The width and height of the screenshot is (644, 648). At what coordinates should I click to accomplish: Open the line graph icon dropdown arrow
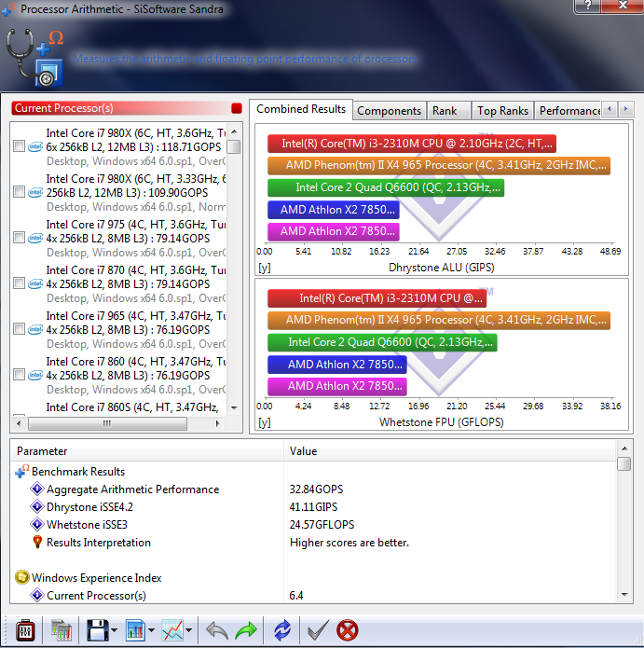coord(189,630)
